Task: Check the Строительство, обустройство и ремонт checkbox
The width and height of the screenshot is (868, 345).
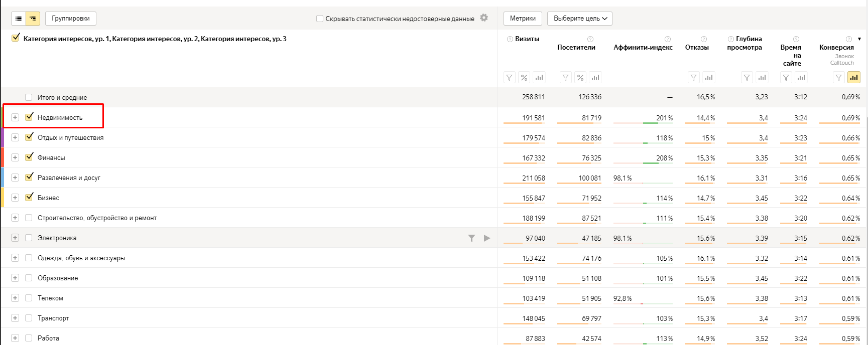Action: pos(29,218)
